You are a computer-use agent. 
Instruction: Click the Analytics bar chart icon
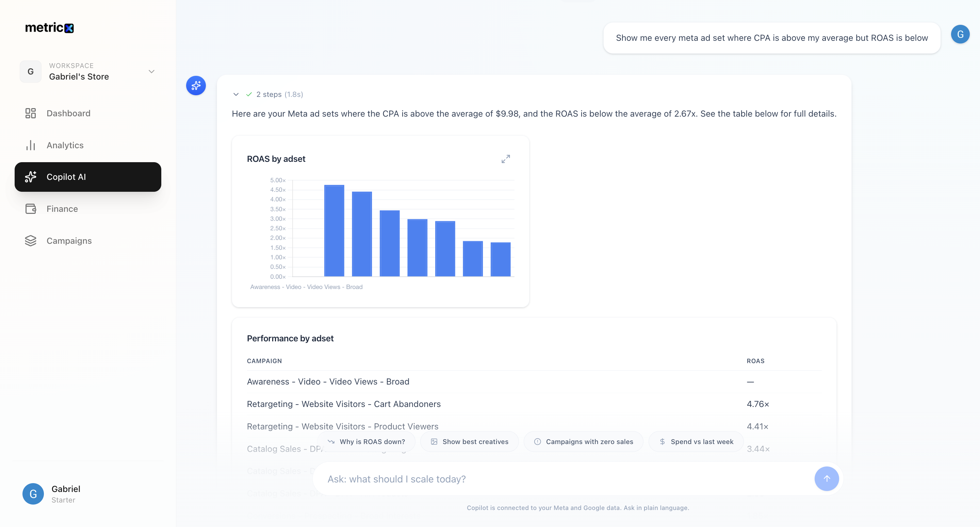click(x=30, y=145)
